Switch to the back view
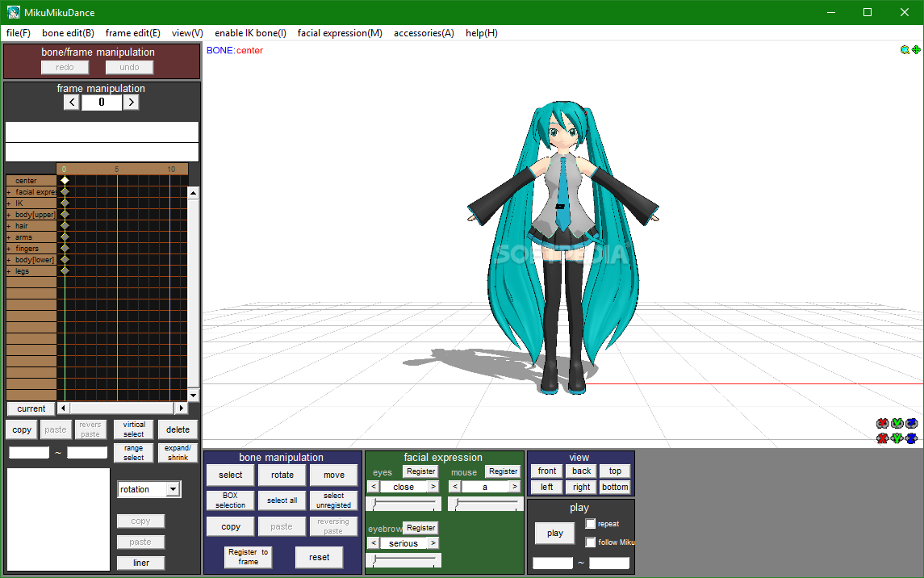Viewport: 924px width, 578px height. pos(581,471)
